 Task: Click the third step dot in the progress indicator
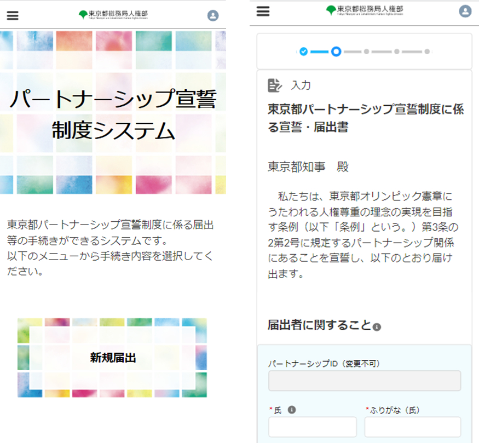point(366,52)
